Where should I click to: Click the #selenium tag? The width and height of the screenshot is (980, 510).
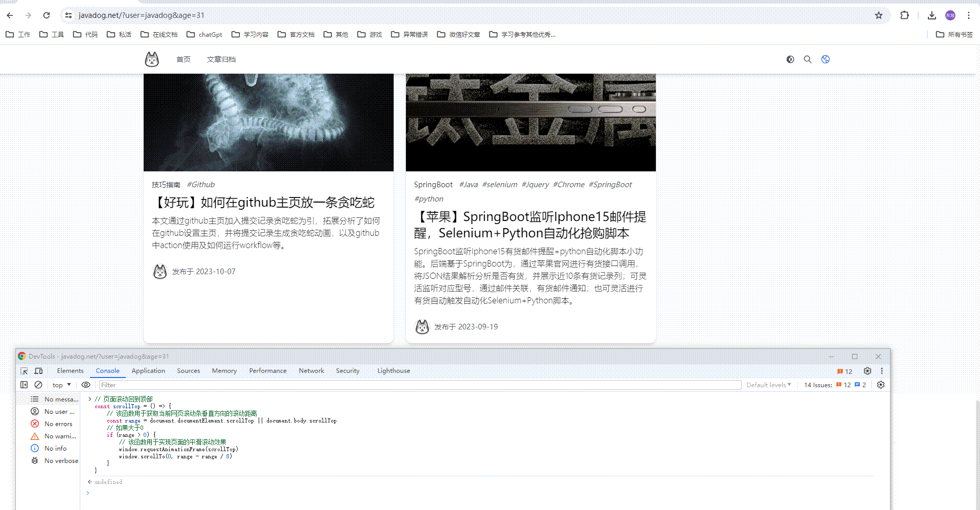point(499,185)
